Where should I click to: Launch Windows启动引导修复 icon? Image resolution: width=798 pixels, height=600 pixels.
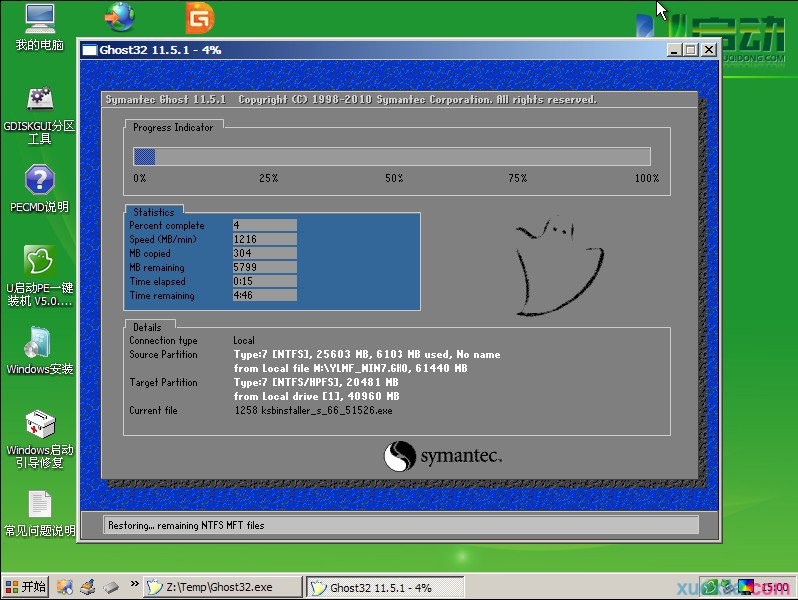(40, 439)
